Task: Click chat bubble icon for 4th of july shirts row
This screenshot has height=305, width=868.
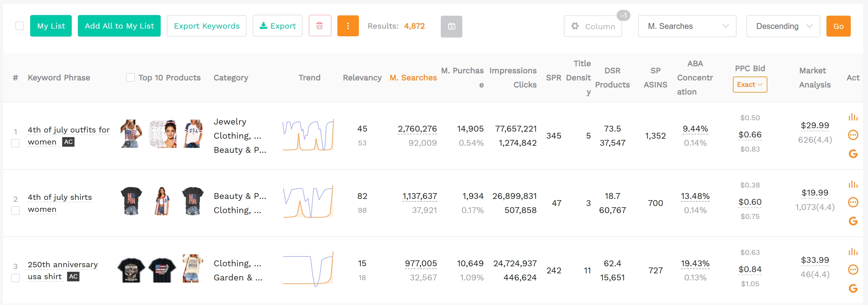Action: pos(853,202)
